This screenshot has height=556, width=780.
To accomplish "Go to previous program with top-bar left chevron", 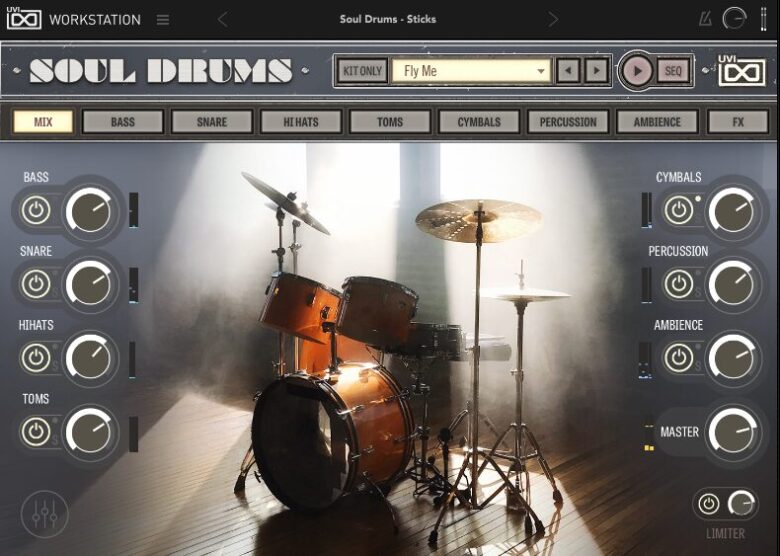I will point(223,20).
